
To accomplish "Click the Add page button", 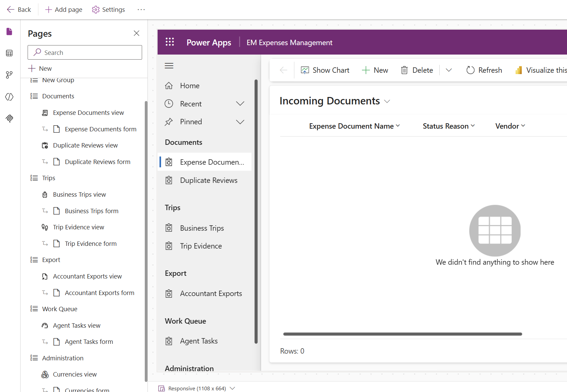I will (64, 9).
